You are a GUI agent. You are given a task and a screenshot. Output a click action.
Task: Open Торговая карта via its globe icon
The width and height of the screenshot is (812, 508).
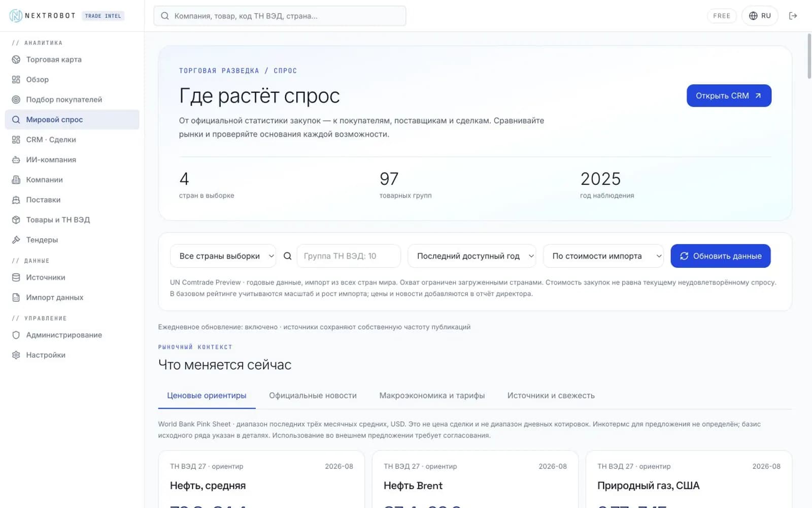pos(16,59)
